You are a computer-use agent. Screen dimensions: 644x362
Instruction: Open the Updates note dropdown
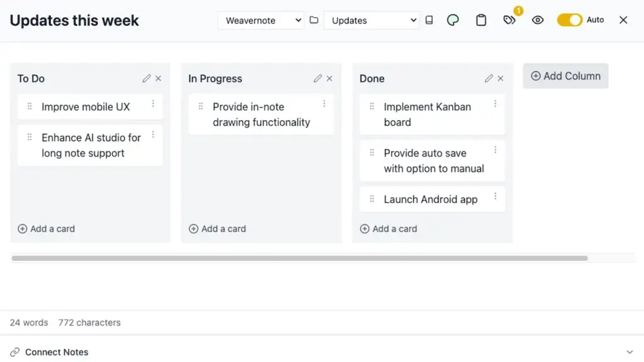click(371, 20)
